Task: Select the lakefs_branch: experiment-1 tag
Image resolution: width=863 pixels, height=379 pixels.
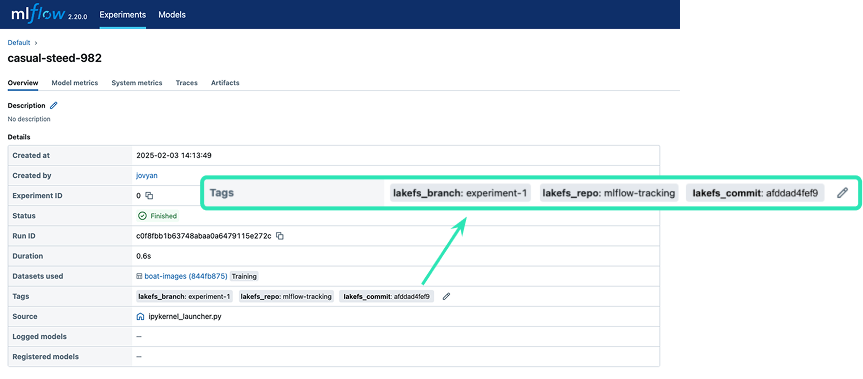Action: click(x=185, y=296)
